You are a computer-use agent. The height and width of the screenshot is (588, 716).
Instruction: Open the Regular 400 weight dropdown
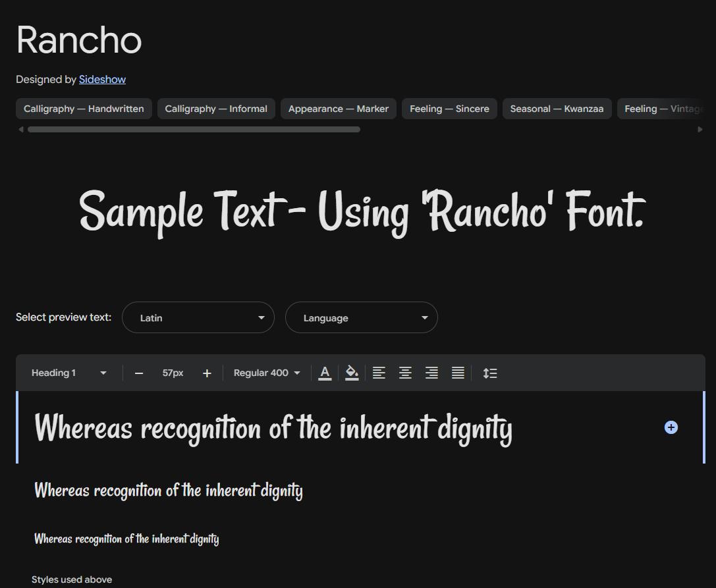click(267, 373)
